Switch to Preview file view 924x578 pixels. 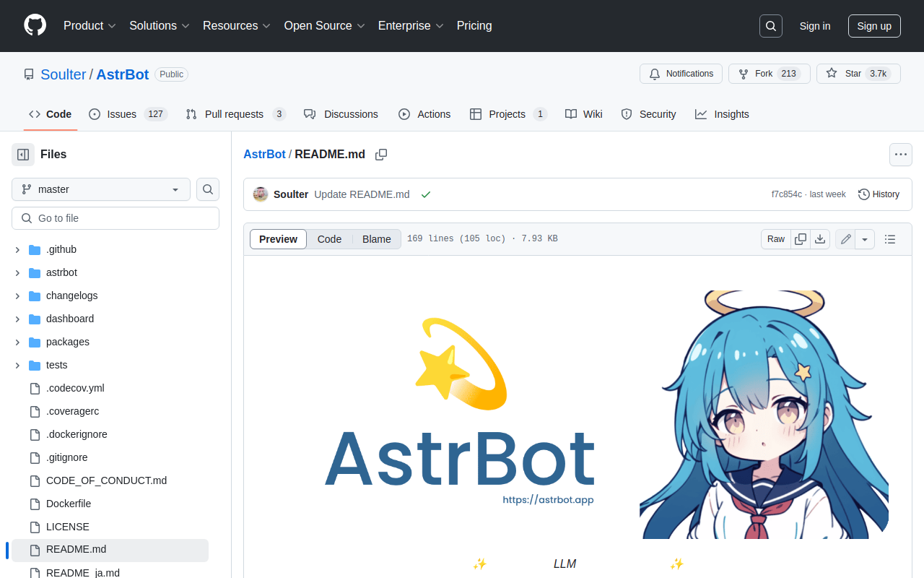point(279,239)
